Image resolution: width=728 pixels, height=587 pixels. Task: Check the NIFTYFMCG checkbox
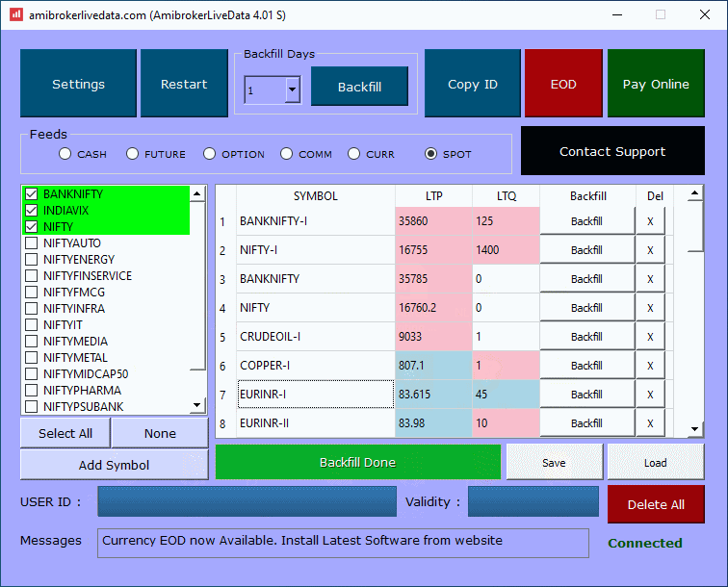tap(31, 292)
